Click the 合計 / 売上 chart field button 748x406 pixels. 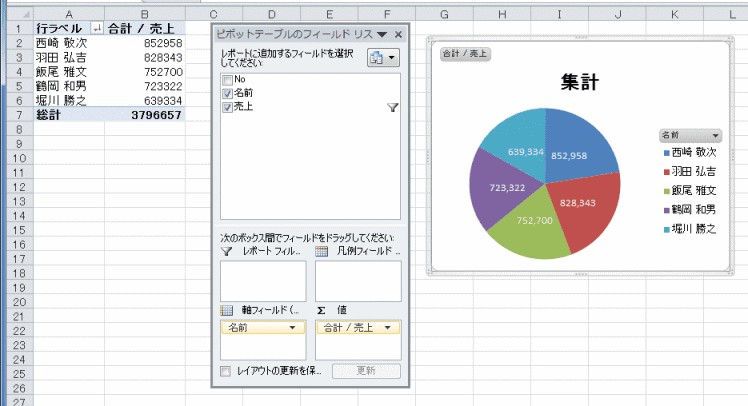tap(465, 53)
